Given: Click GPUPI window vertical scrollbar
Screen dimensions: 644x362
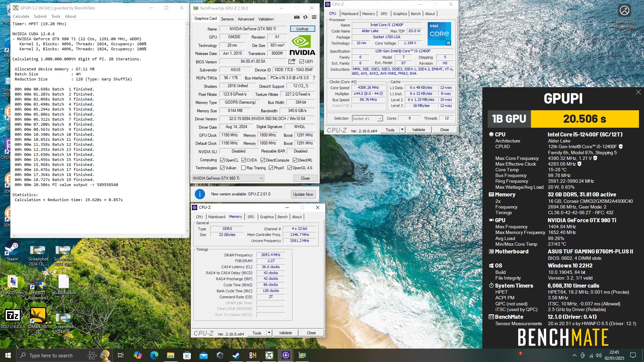Looking at the screenshot, I should 187,127.
